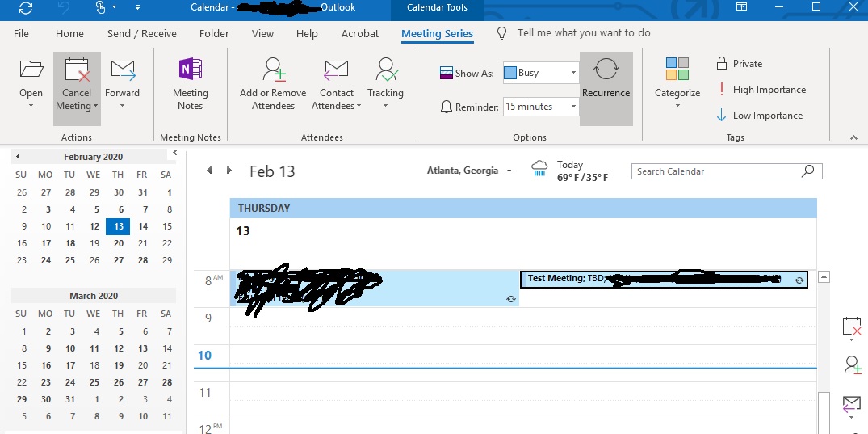
Task: Open the View tab
Action: [262, 33]
